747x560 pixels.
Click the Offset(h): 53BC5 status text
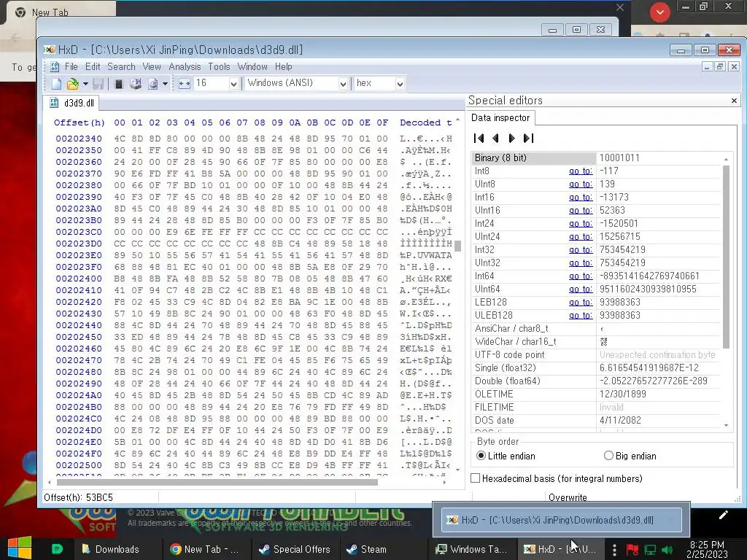(x=79, y=497)
